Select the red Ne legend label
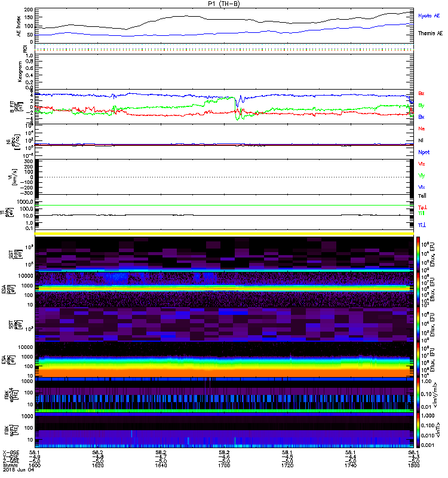This screenshot has height=478, width=448. click(422, 128)
